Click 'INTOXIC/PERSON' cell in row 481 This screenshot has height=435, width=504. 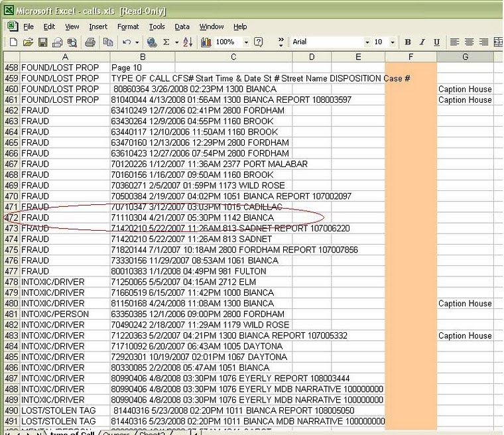(x=65, y=314)
